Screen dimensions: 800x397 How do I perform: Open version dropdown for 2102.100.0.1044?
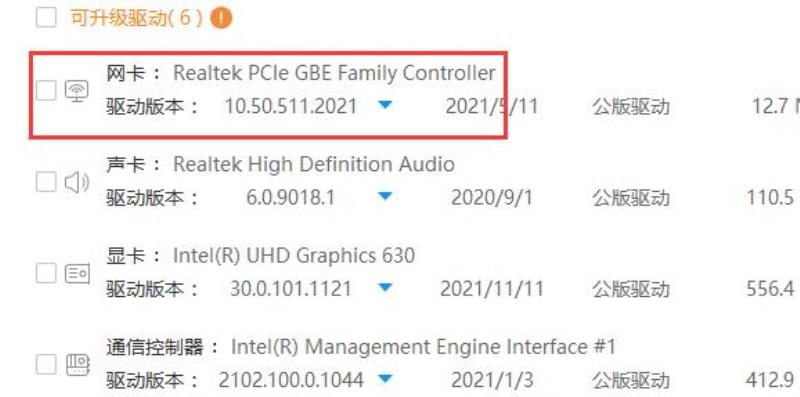(385, 378)
